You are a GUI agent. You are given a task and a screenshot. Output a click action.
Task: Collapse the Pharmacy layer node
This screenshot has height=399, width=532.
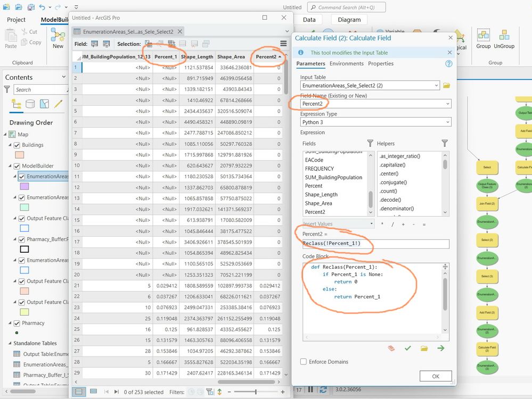[10, 323]
